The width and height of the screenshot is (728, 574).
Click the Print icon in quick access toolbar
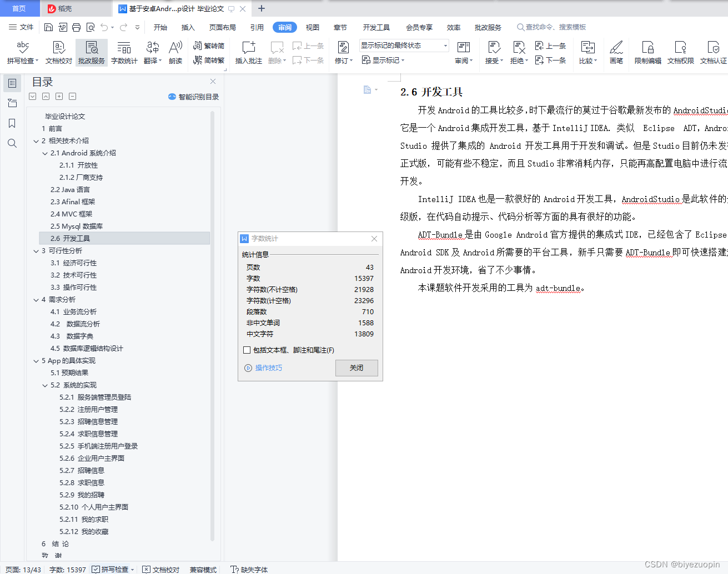[77, 27]
